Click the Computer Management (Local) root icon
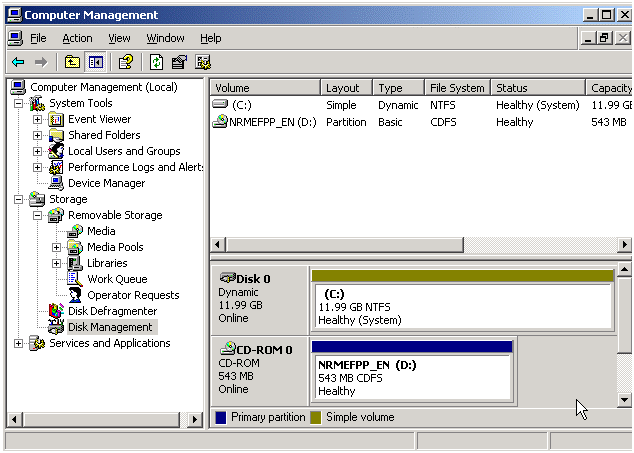This screenshot has height=453, width=634. pos(18,87)
